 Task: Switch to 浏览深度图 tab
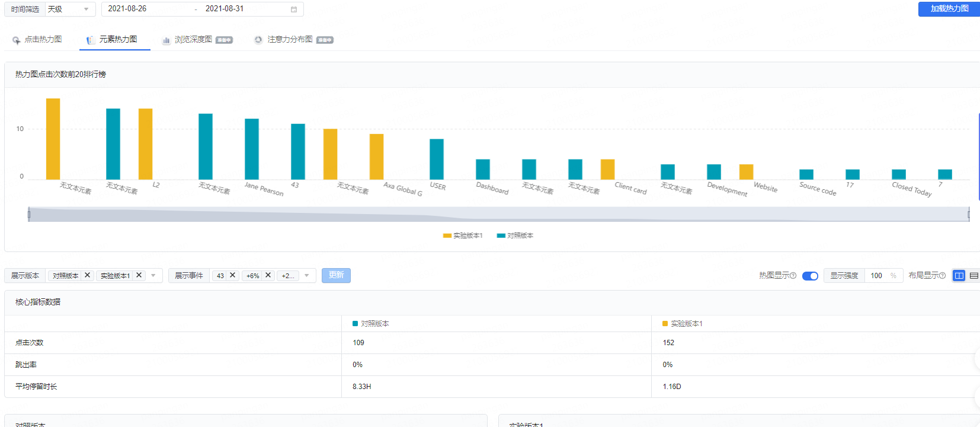pyautogui.click(x=197, y=40)
